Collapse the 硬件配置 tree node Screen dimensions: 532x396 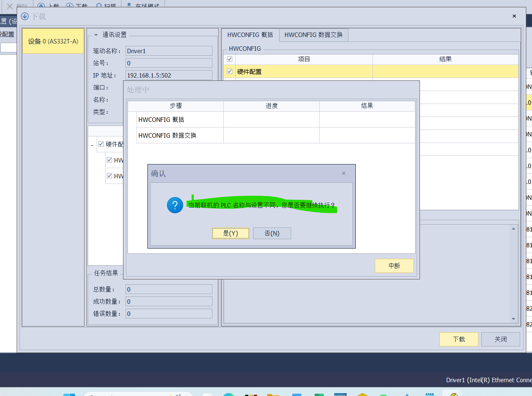point(92,145)
